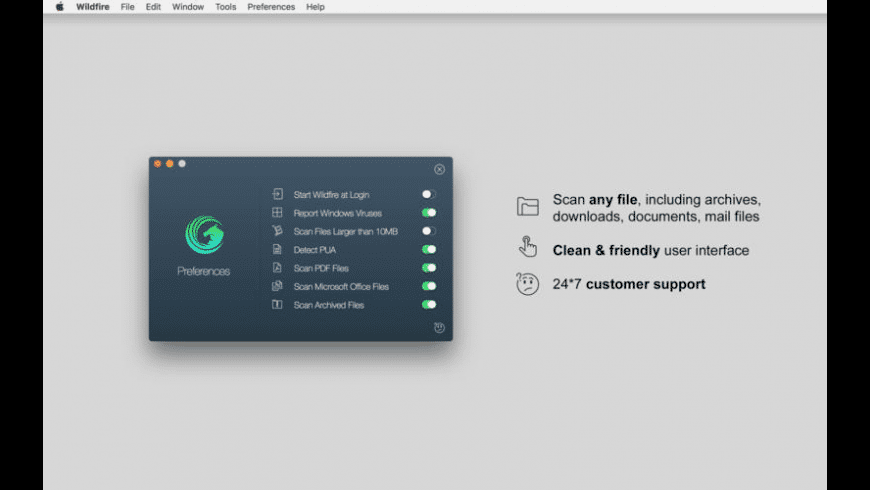Click the 'Start Wildfire at Login' label
This screenshot has height=490, width=870.
click(x=331, y=195)
